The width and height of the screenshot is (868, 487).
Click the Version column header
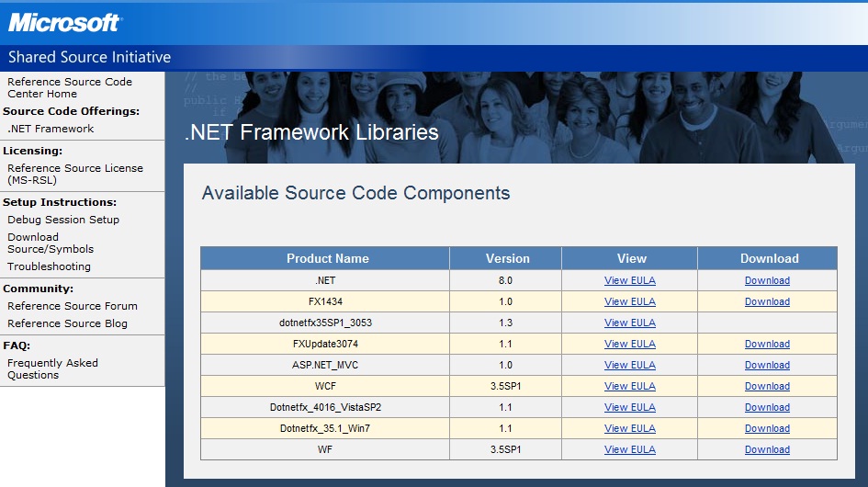point(507,259)
